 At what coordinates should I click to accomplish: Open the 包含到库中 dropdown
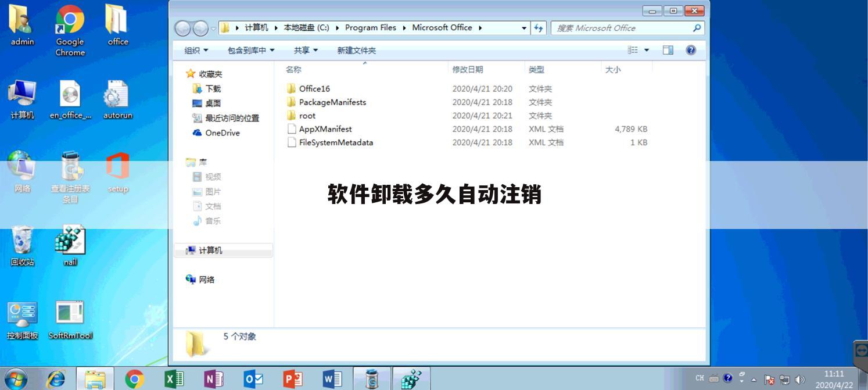pyautogui.click(x=251, y=51)
